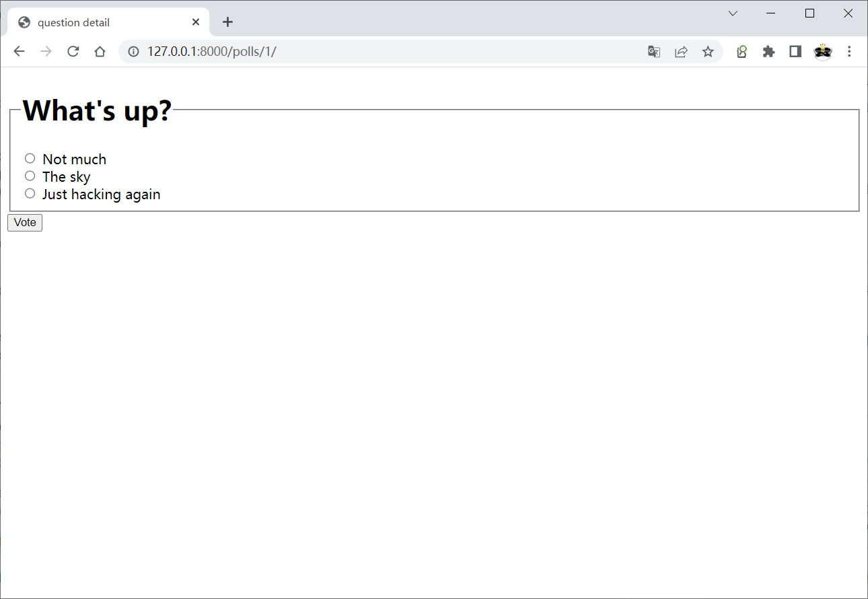Switch to the question detail tab
Viewport: 868px width, 599px height.
pos(108,22)
